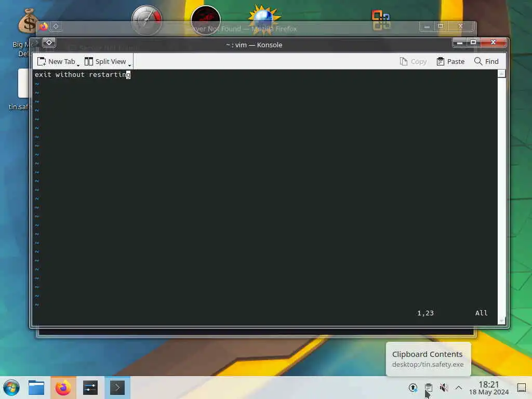
Task: Open the Big Money desktop icon
Action: click(x=27, y=21)
